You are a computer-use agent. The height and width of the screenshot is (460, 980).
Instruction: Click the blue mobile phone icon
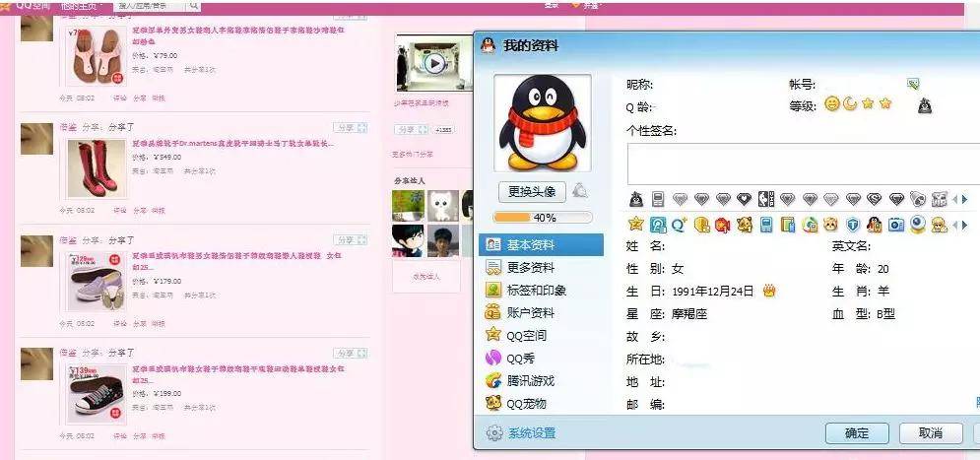[x=765, y=225]
